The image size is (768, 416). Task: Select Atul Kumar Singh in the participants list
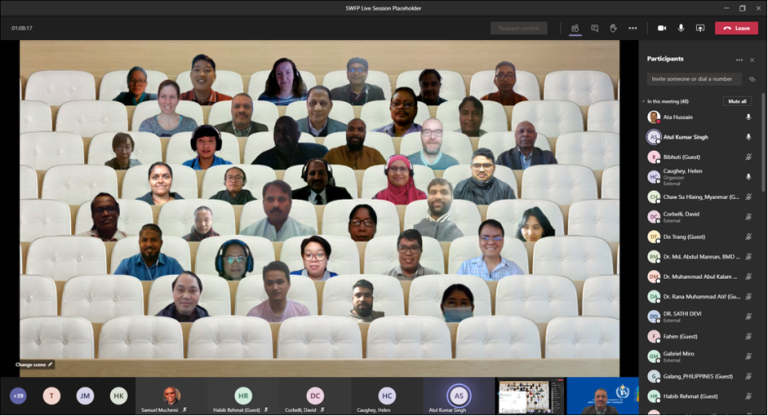pos(700,137)
